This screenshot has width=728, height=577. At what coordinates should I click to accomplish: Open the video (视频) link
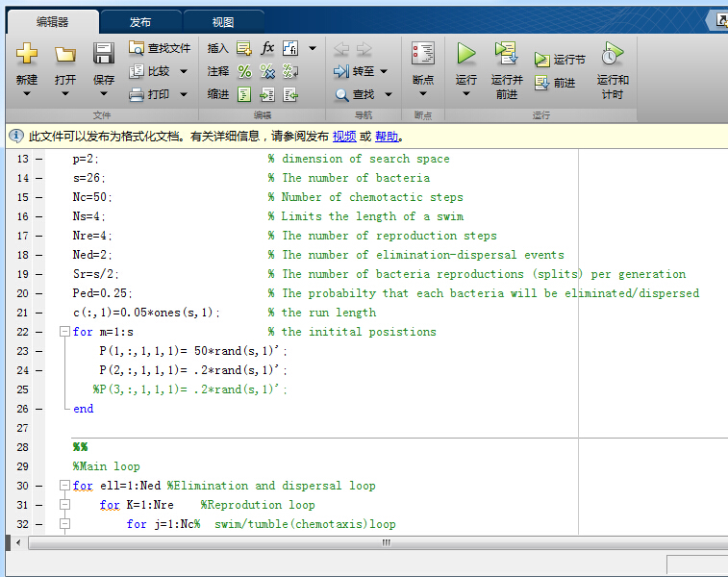(344, 136)
